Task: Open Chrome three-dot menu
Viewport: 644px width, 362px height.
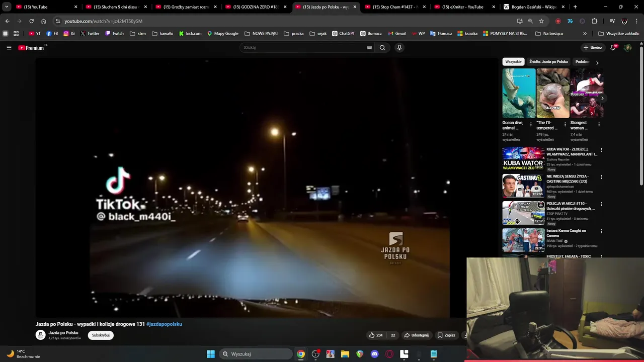Action: 636,21
